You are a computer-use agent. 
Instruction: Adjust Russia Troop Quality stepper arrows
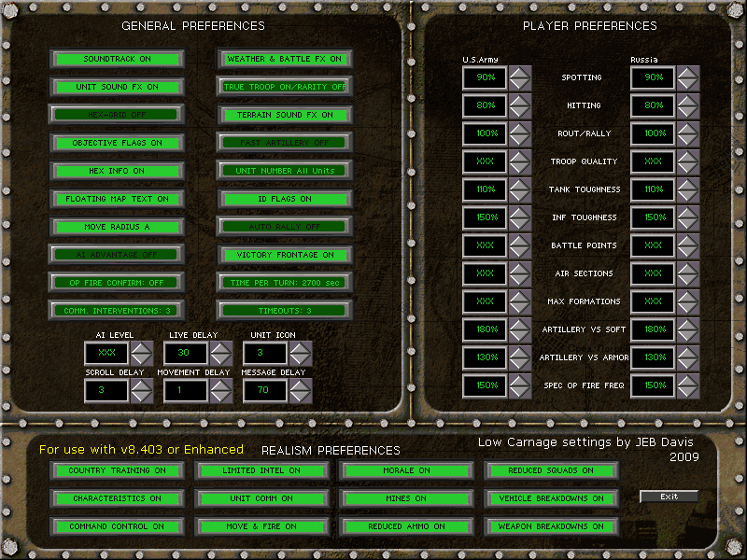(688, 161)
